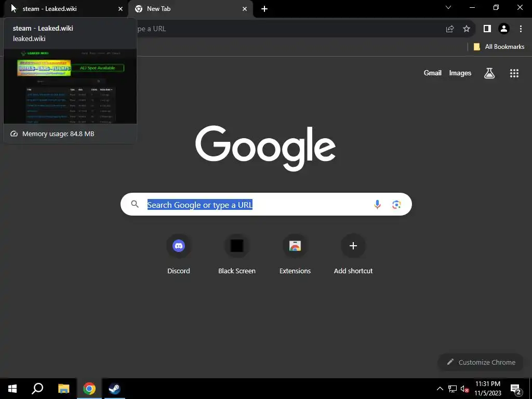
Task: Show hidden system tray icons
Action: pyautogui.click(x=440, y=389)
